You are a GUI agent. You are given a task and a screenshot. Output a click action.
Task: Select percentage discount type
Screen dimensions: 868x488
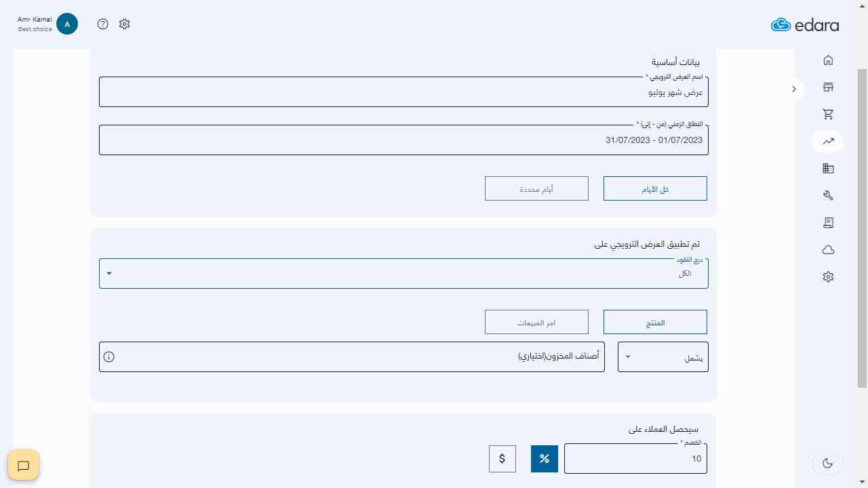[x=544, y=459]
